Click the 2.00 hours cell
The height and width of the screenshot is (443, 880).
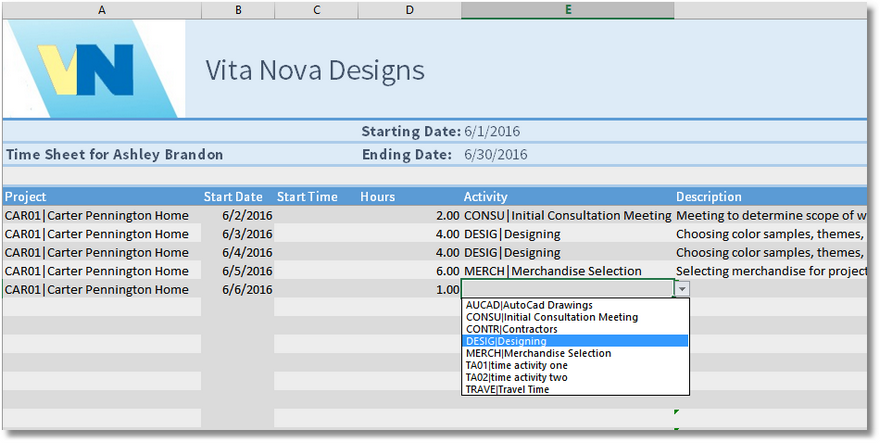tap(410, 216)
